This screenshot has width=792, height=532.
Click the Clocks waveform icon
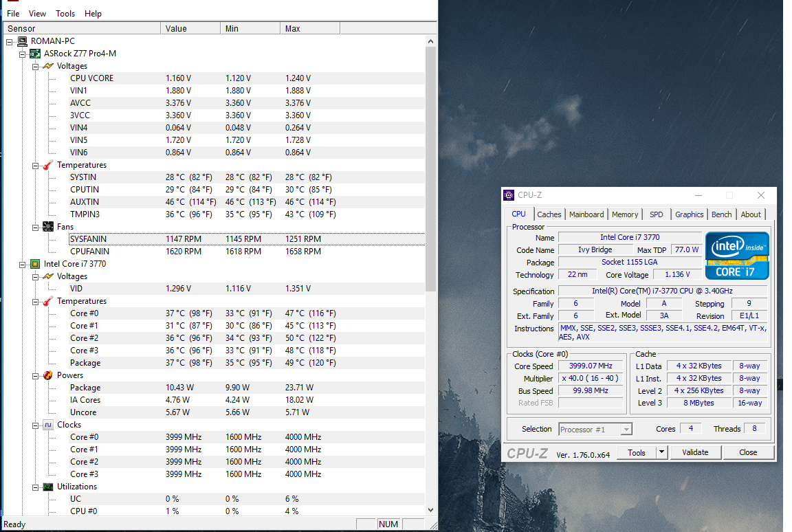tap(48, 425)
